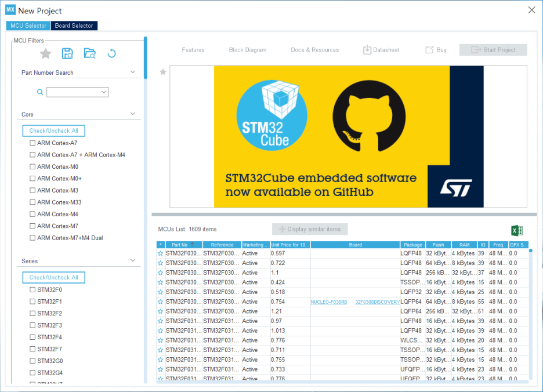
Task: Open the Datasheet tab
Action: click(x=381, y=50)
